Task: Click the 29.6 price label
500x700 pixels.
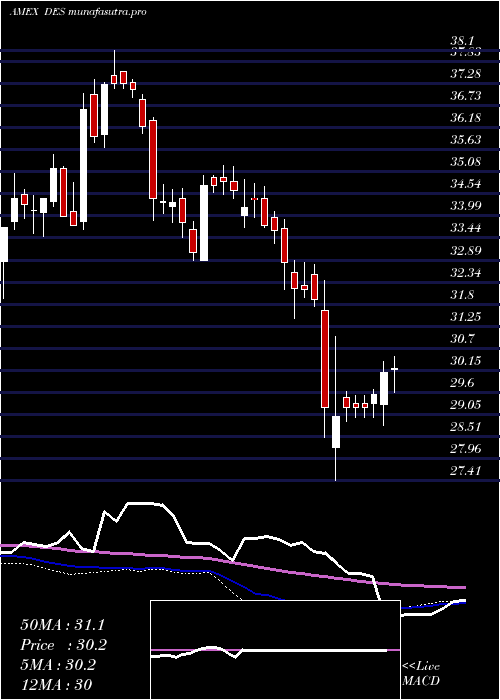Action: click(x=462, y=383)
